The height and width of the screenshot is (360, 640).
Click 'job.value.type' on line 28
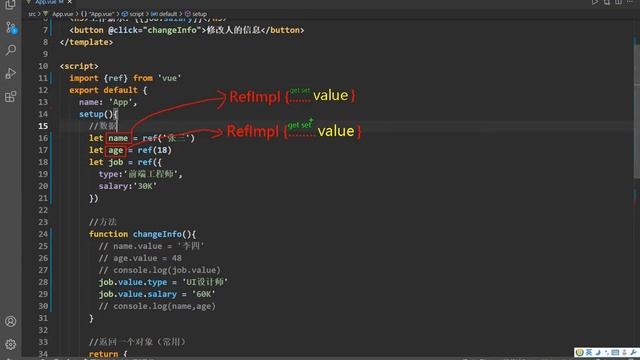tap(133, 282)
